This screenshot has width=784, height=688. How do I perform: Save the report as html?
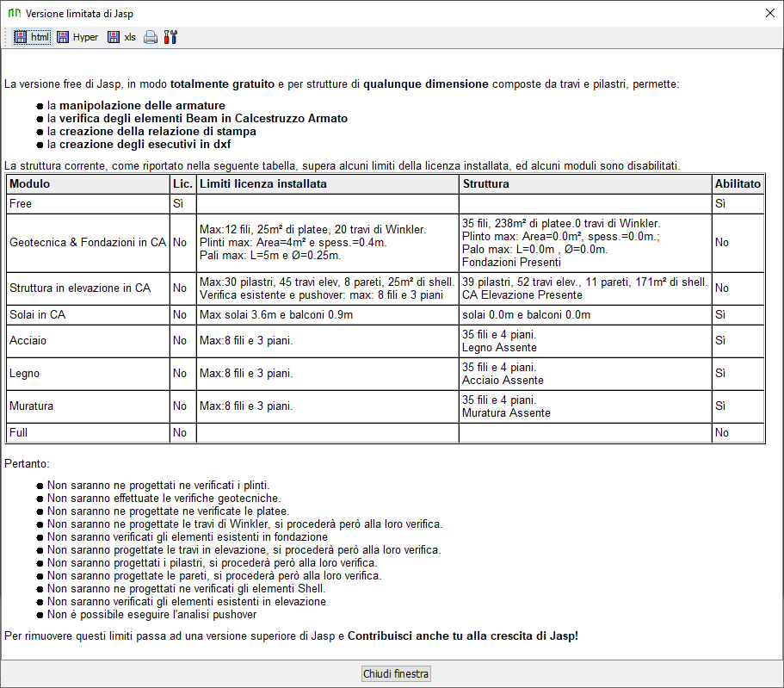click(x=32, y=37)
